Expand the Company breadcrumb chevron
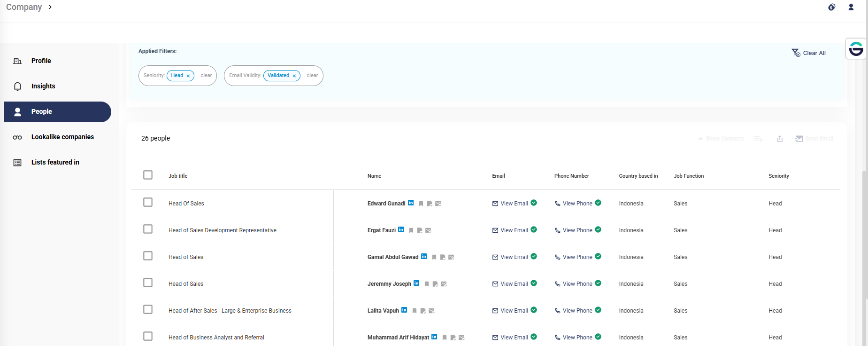 tap(50, 7)
